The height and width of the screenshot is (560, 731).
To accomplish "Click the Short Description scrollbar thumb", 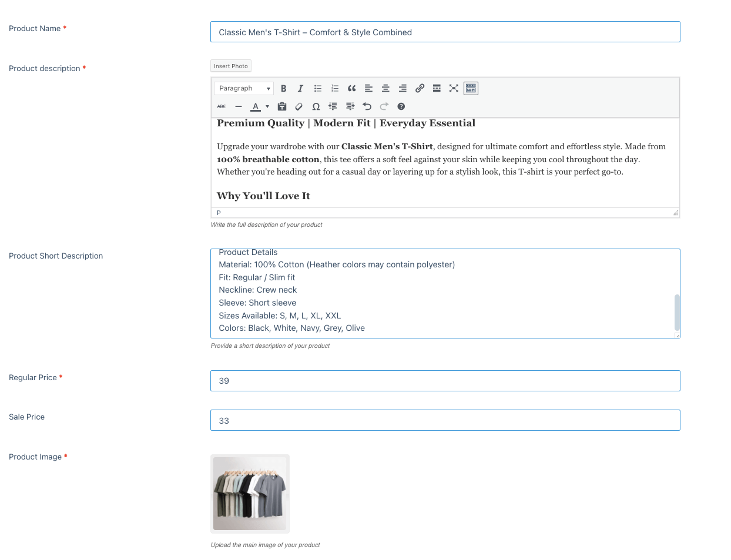I will [x=677, y=313].
